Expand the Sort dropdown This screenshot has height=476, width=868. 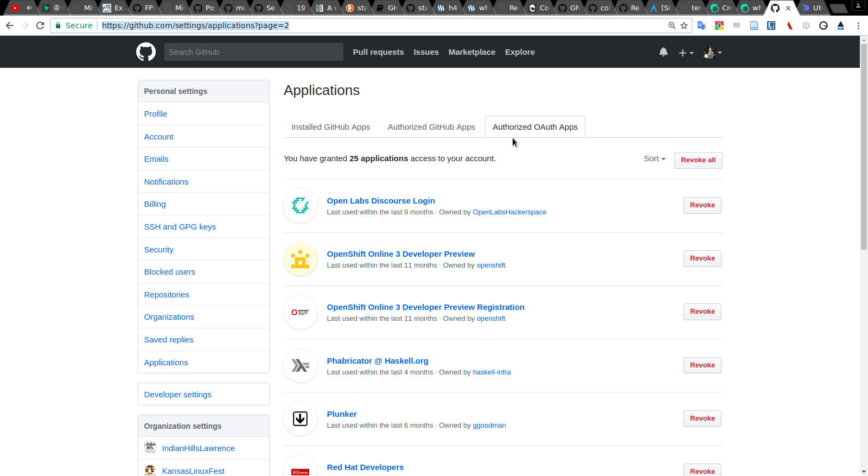(x=654, y=158)
